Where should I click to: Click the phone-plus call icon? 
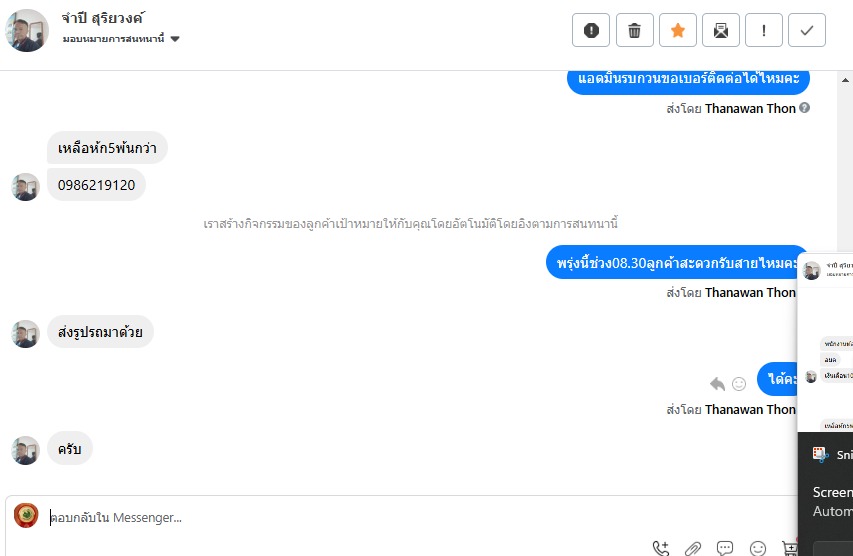(660, 548)
